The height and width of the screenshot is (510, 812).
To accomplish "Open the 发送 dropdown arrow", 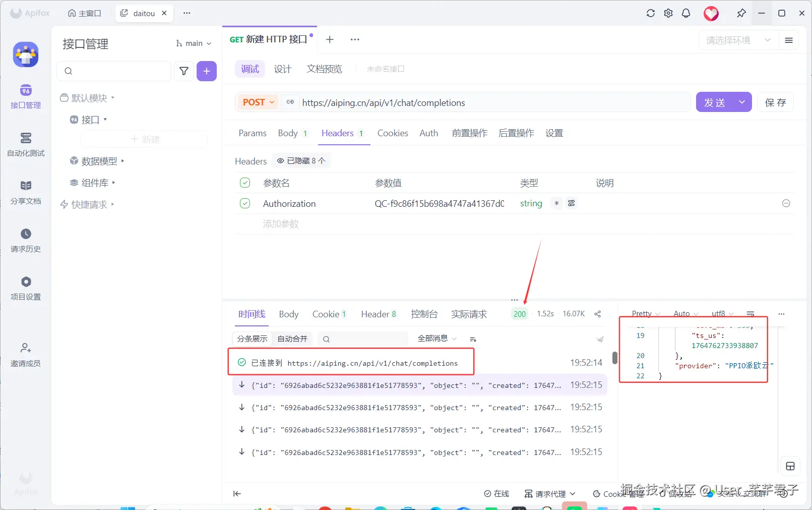I will [742, 102].
